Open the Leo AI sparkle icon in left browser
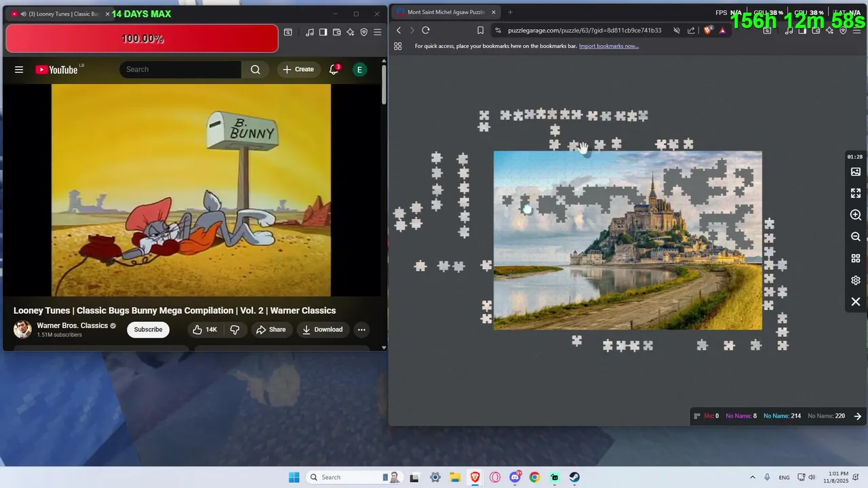Screen dimensions: 868x488 click(x=351, y=32)
